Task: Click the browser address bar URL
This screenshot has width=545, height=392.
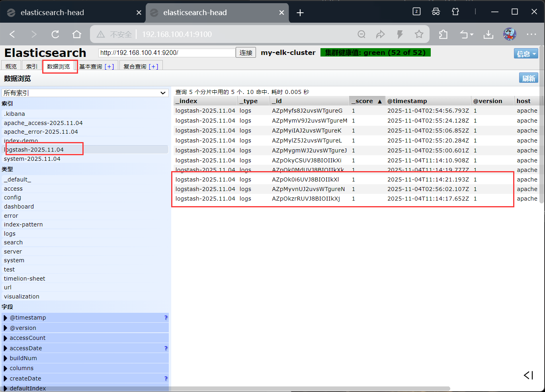Action: pyautogui.click(x=177, y=34)
